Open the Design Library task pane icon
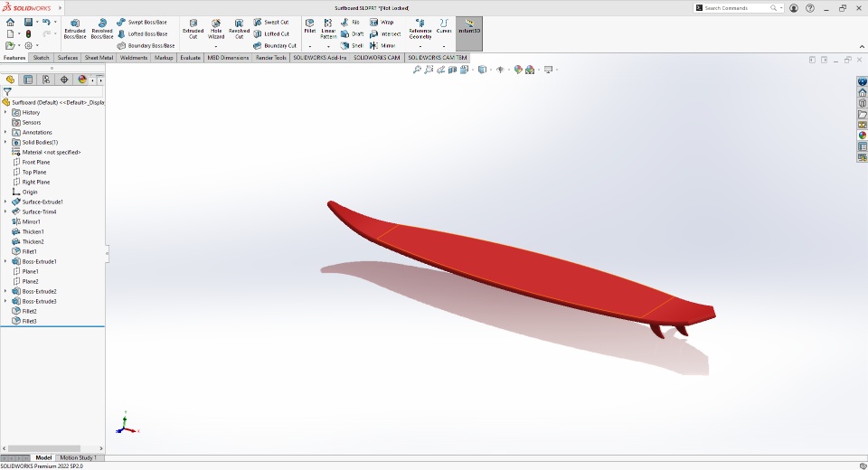Image resolution: width=868 pixels, height=470 pixels. [x=862, y=104]
